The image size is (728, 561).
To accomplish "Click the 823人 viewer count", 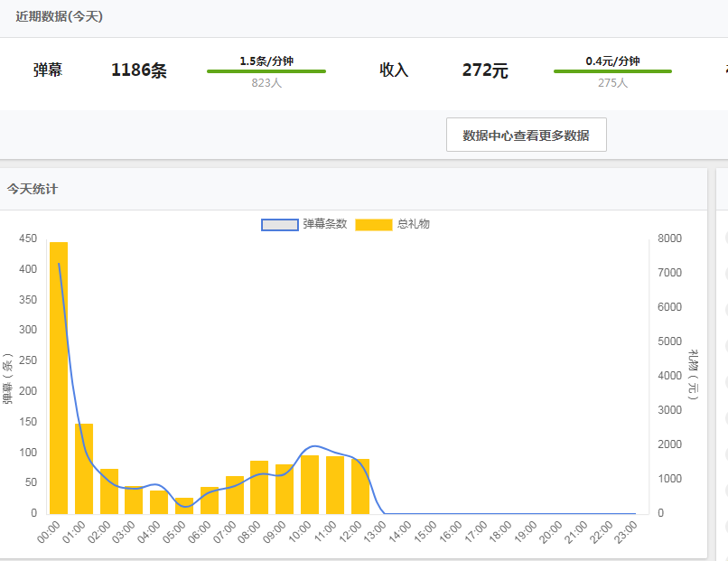I will pyautogui.click(x=266, y=81).
